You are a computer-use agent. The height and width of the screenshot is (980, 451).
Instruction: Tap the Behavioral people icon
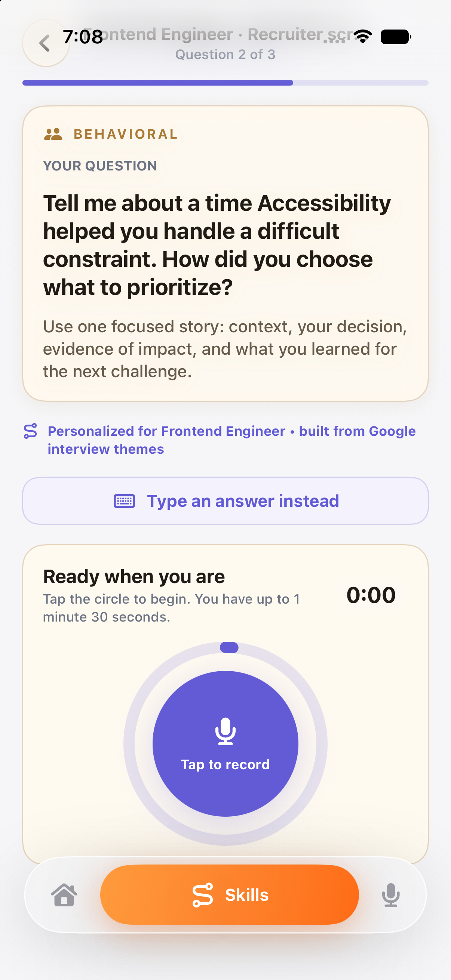click(53, 134)
